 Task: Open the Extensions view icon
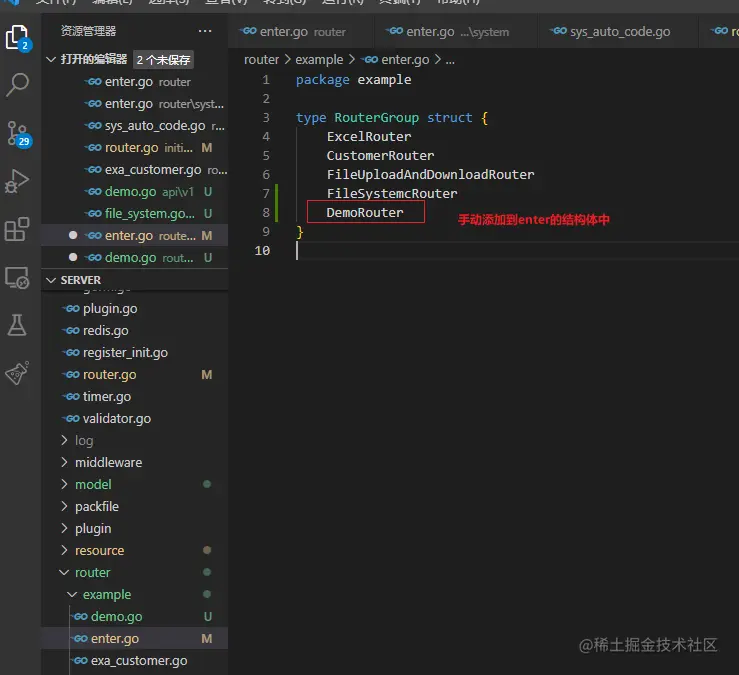(x=17, y=229)
